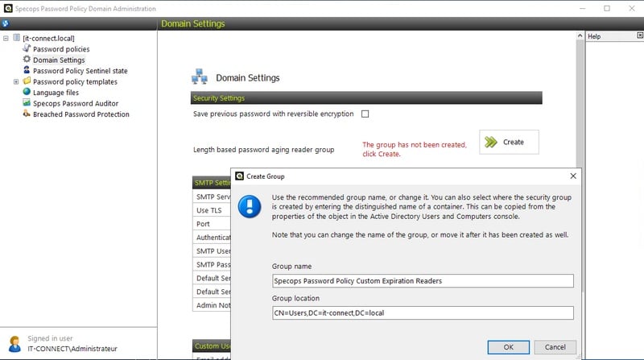Click the Use TLS row

pyautogui.click(x=212, y=210)
